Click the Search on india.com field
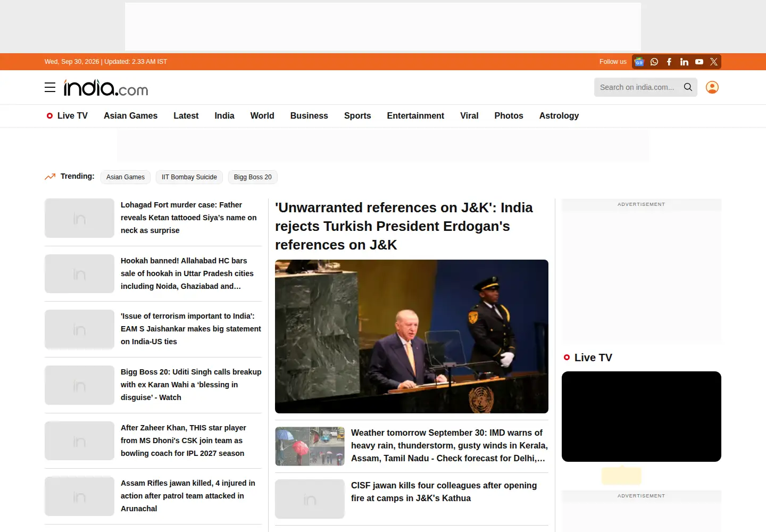The width and height of the screenshot is (766, 532). tap(646, 87)
